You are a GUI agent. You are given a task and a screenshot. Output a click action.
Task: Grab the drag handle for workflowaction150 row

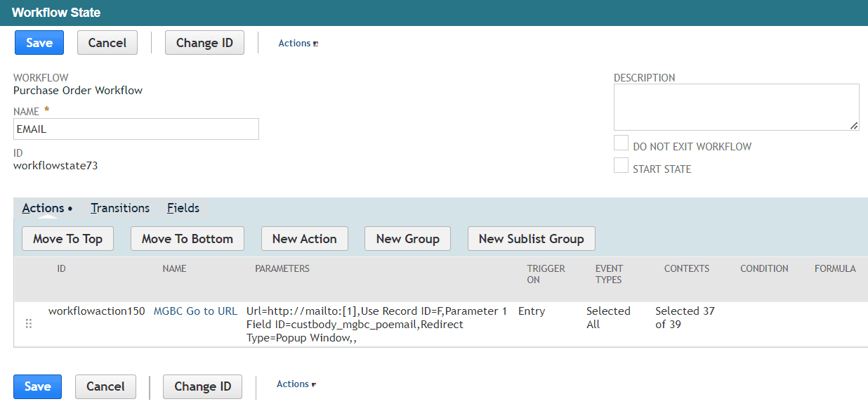pyautogui.click(x=29, y=324)
